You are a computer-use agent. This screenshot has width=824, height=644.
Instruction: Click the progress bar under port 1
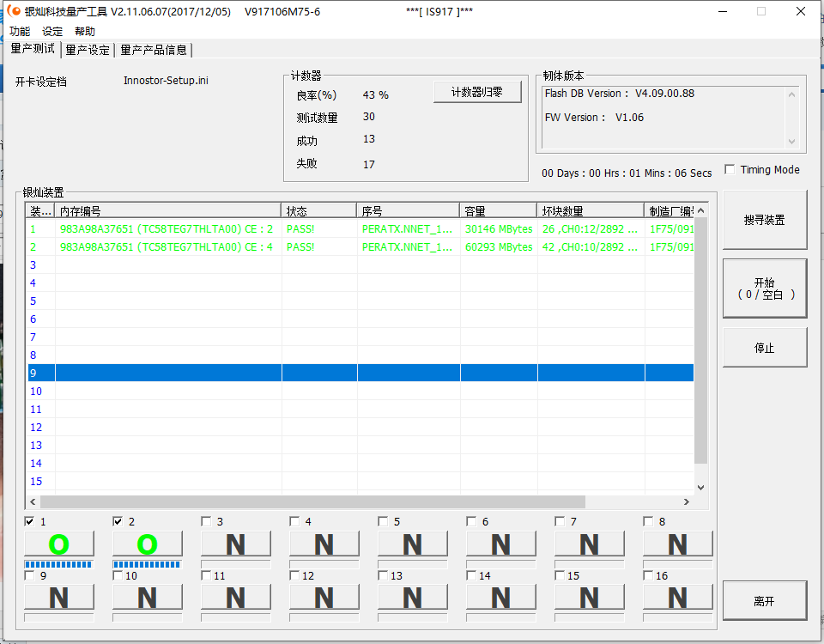coord(59,565)
